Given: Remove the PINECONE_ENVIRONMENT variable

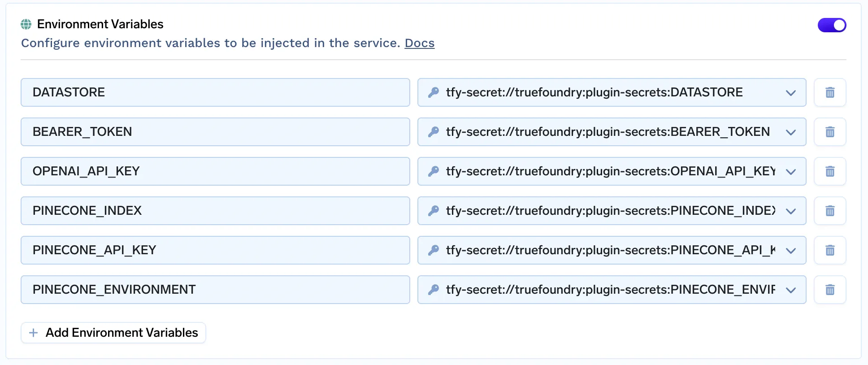Looking at the screenshot, I should (830, 290).
